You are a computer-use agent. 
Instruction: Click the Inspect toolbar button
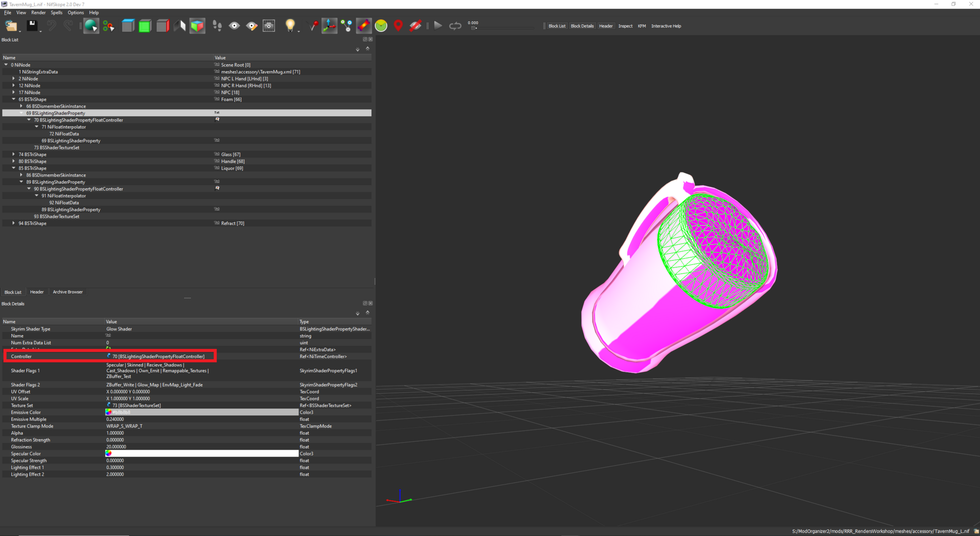pyautogui.click(x=625, y=26)
